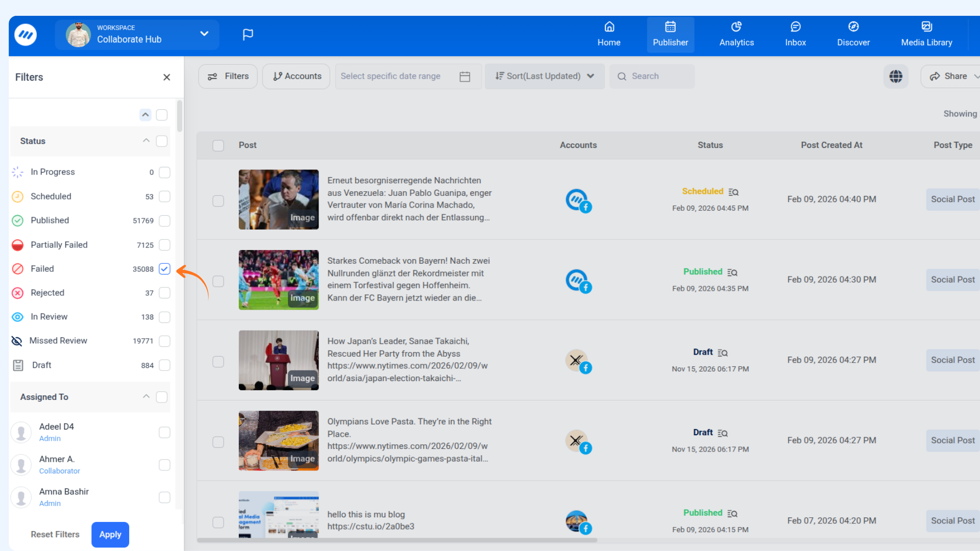This screenshot has height=551, width=980.
Task: Check the Published status filter checkbox
Action: [164, 221]
